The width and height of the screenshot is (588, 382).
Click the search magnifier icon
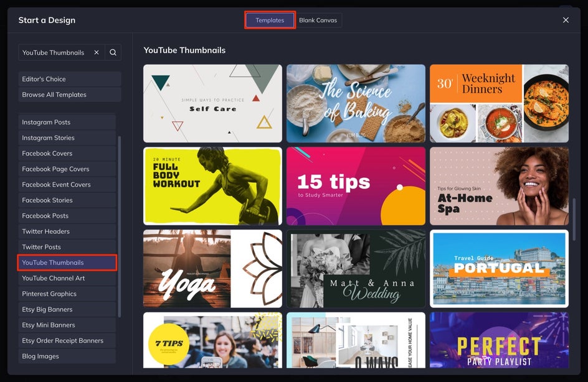[113, 53]
